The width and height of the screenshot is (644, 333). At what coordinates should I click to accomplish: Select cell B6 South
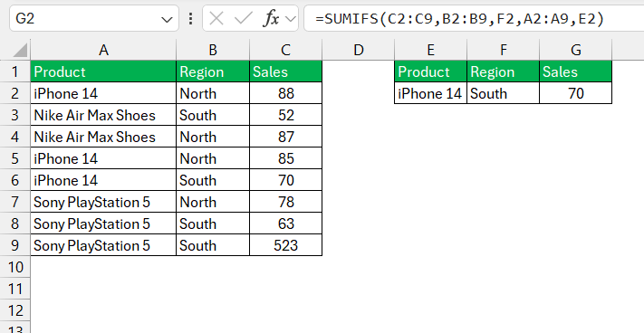pyautogui.click(x=213, y=180)
